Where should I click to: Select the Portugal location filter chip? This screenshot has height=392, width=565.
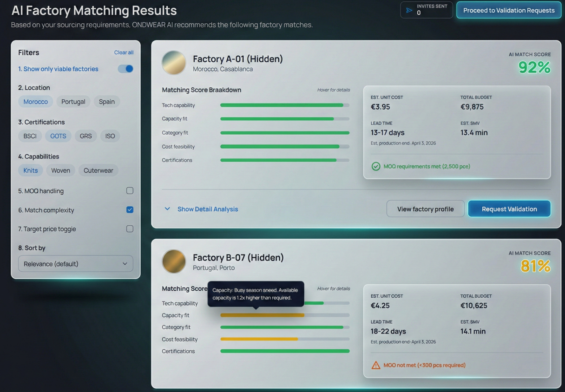pos(73,102)
